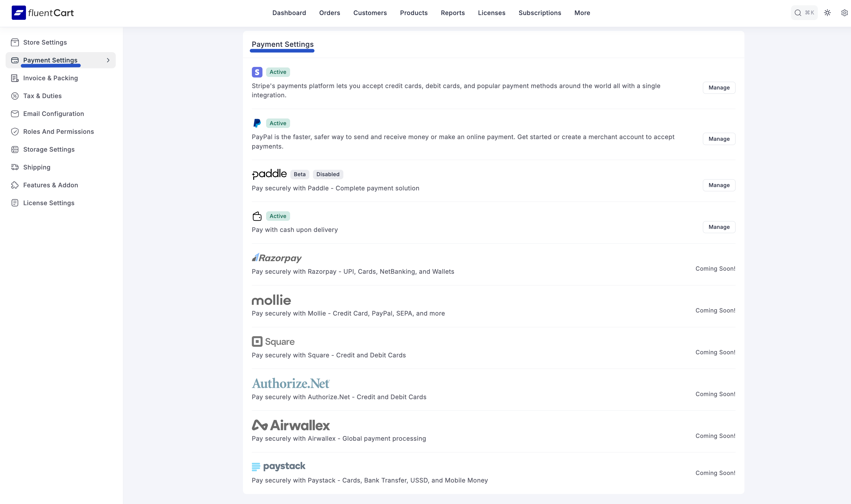Toggle the light/dark theme switch

click(x=828, y=13)
